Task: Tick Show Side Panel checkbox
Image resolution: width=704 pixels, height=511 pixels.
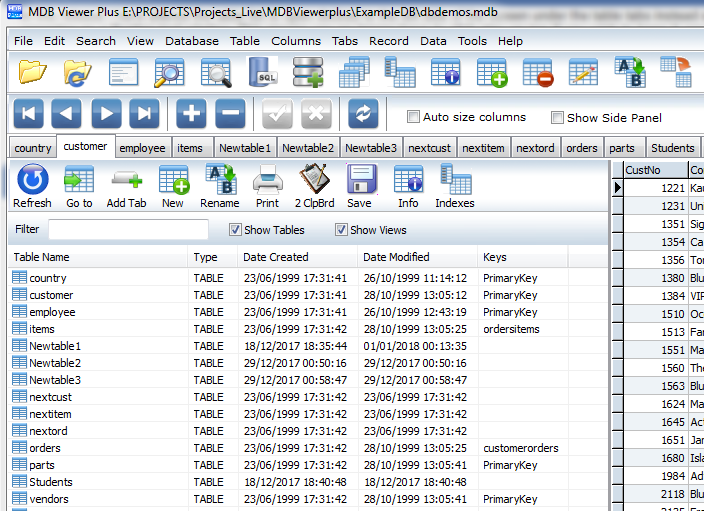Action: tap(557, 118)
